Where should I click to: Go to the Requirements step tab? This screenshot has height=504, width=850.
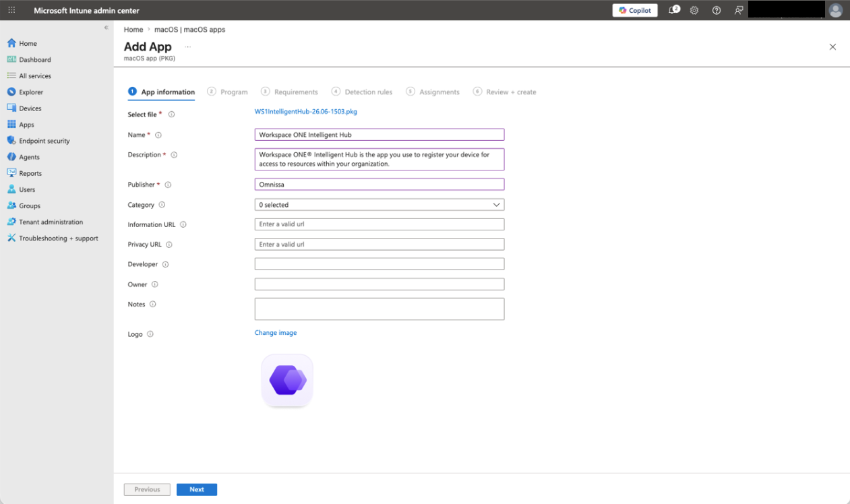[289, 92]
